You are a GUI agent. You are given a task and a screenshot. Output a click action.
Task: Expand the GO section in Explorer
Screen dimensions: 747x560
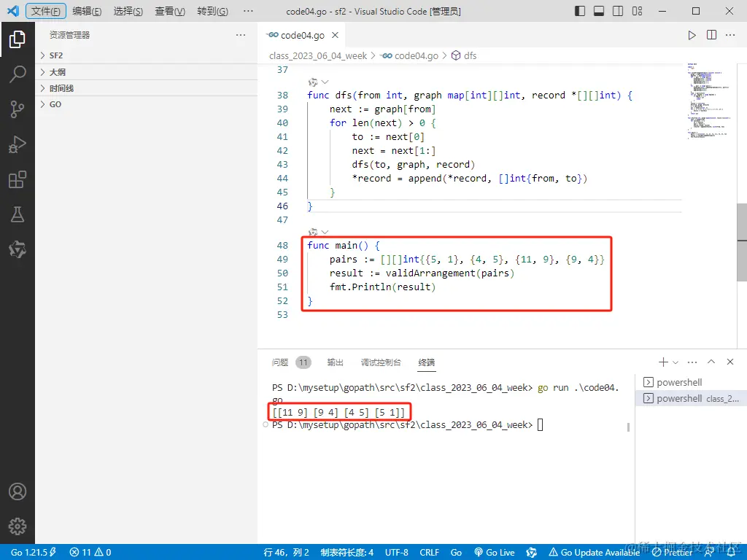(x=146, y=104)
